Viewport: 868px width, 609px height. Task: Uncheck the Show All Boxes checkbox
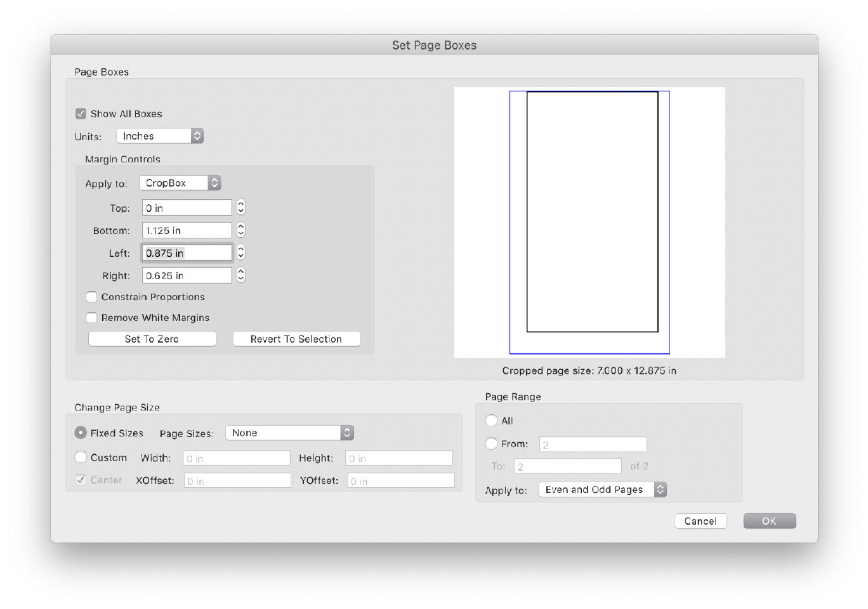click(81, 114)
